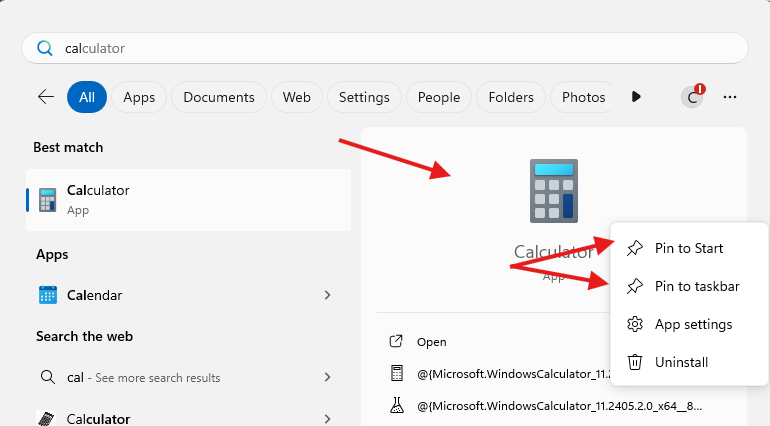Go back using the left arrow icon
Image resolution: width=770 pixels, height=426 pixels.
pos(46,97)
